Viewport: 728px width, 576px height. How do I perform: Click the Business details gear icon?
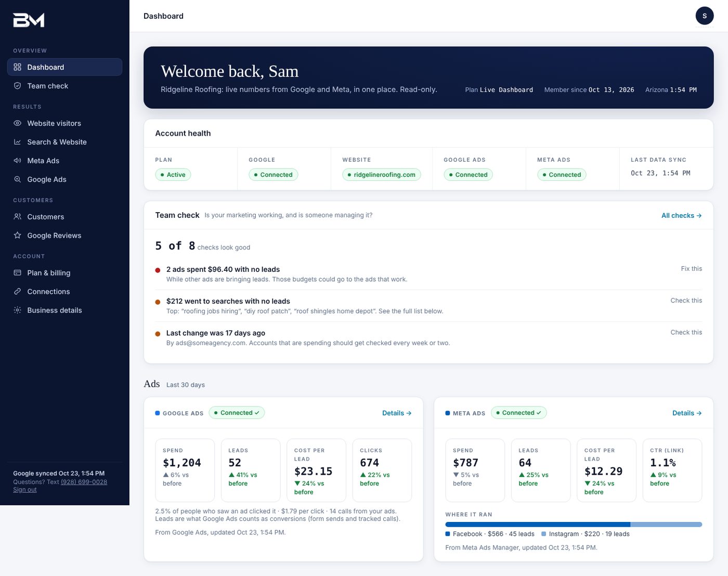coord(17,310)
